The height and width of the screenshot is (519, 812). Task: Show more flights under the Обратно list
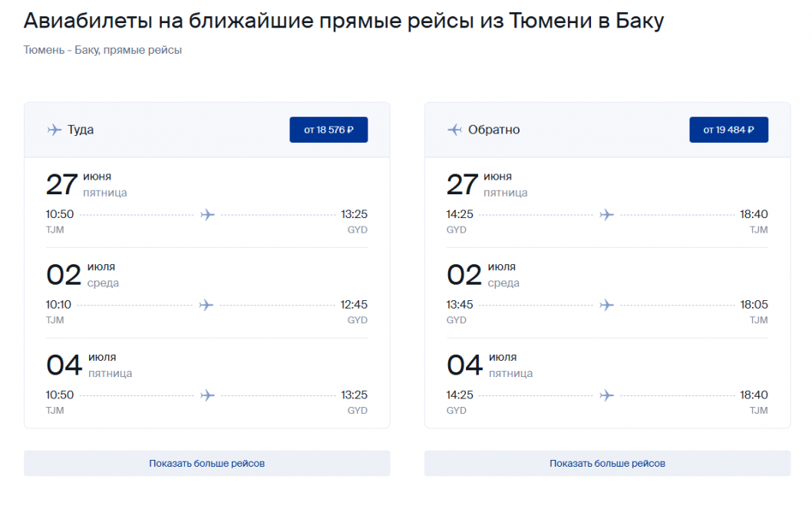(x=607, y=464)
